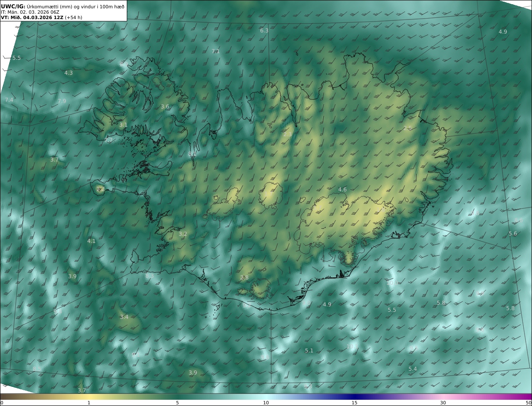Click the 3.6 value on the map

point(165,107)
